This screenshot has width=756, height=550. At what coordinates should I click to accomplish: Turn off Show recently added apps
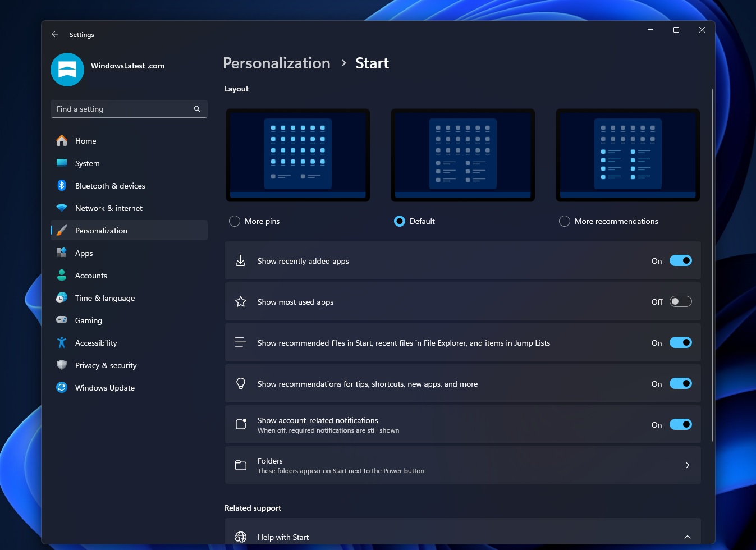click(x=681, y=260)
